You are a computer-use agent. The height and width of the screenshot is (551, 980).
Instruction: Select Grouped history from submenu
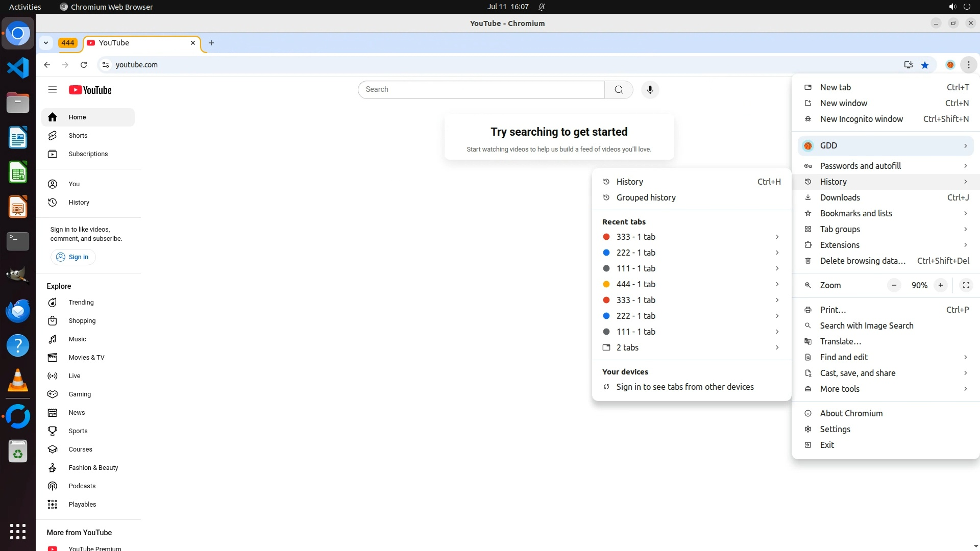coord(646,197)
